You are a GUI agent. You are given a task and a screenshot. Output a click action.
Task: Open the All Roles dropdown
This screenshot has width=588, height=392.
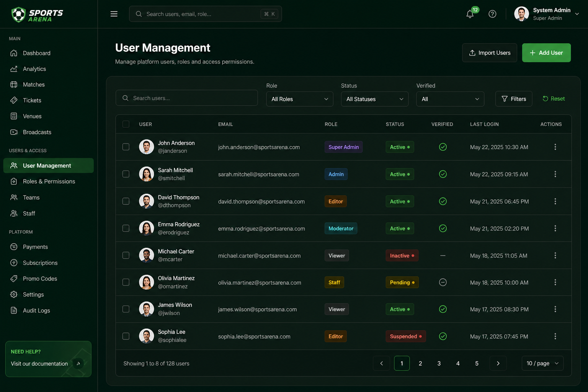coord(300,99)
